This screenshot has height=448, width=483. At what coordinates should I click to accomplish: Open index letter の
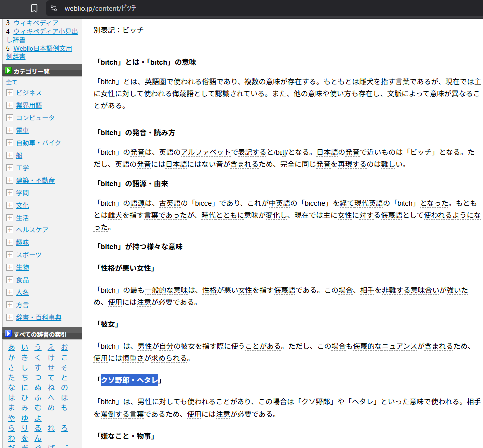pyautogui.click(x=64, y=388)
